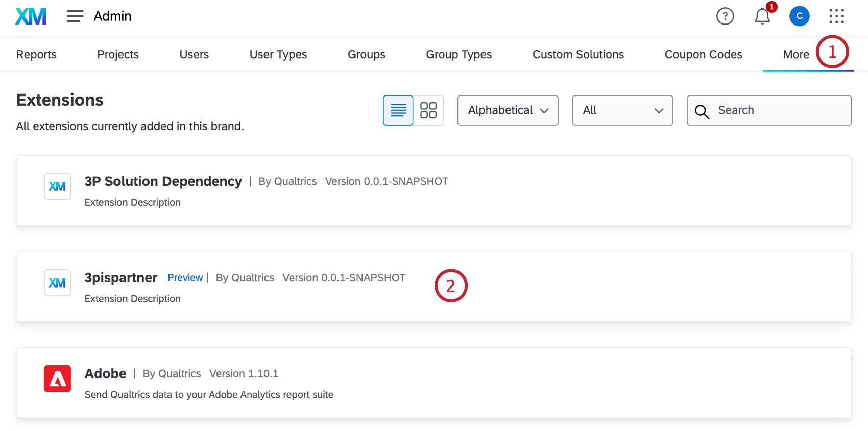This screenshot has height=431, width=868.
Task: Open the app switcher grid icon
Action: tap(836, 16)
